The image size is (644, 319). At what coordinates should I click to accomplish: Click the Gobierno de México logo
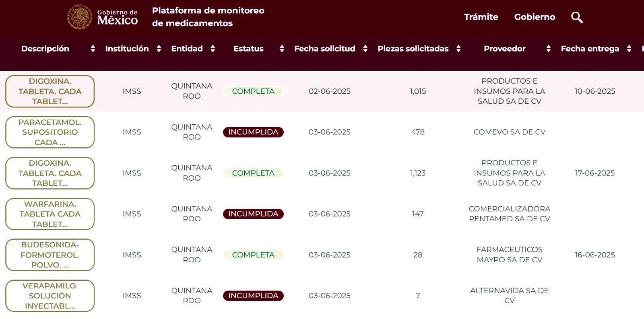click(x=103, y=17)
